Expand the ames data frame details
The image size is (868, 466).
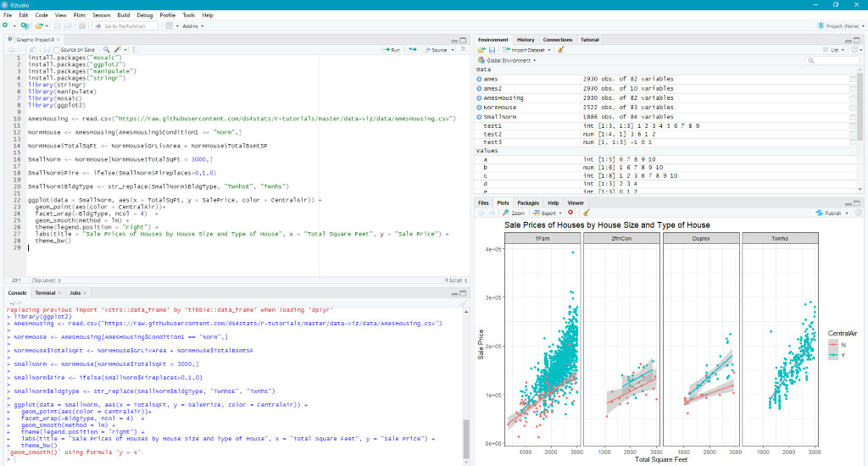click(480, 79)
